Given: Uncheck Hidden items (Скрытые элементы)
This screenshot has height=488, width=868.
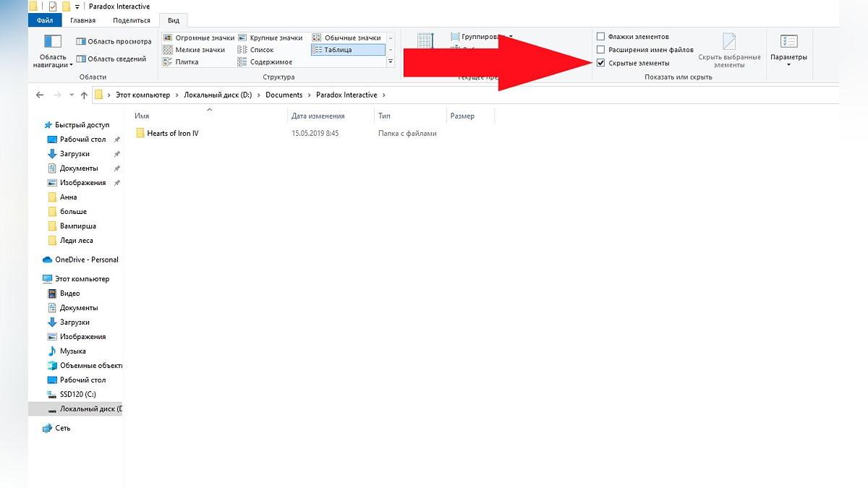Looking at the screenshot, I should [633, 63].
